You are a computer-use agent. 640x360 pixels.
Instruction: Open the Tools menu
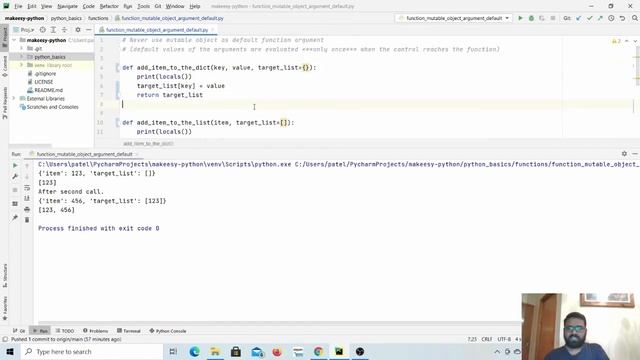click(x=143, y=7)
